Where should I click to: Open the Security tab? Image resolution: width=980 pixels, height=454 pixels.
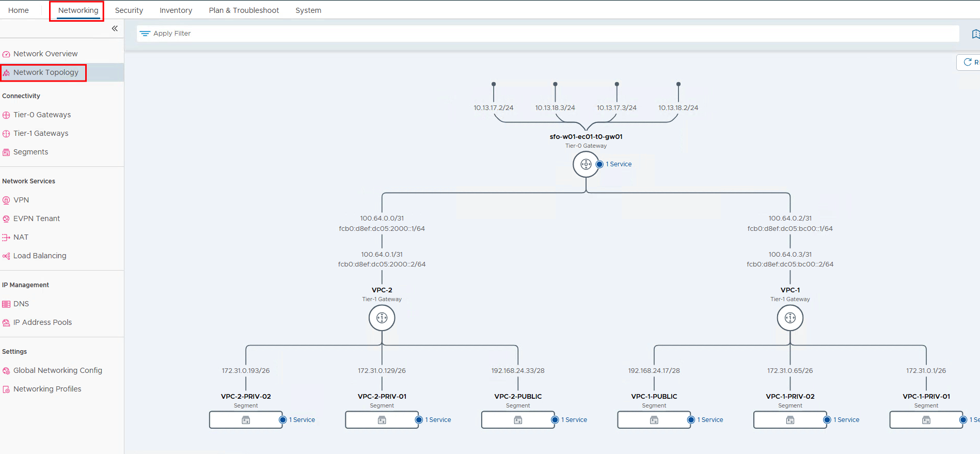coord(129,10)
